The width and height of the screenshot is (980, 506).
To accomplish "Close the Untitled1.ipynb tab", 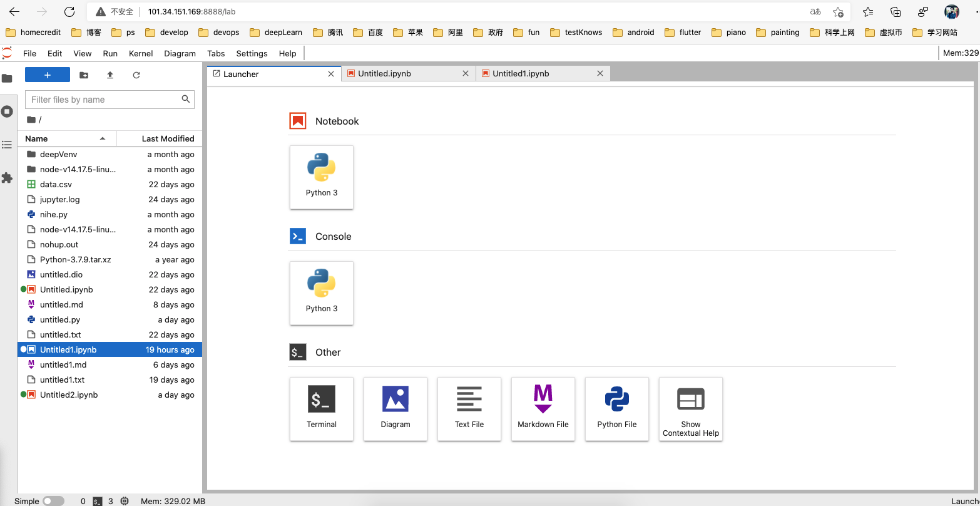I will (x=600, y=73).
